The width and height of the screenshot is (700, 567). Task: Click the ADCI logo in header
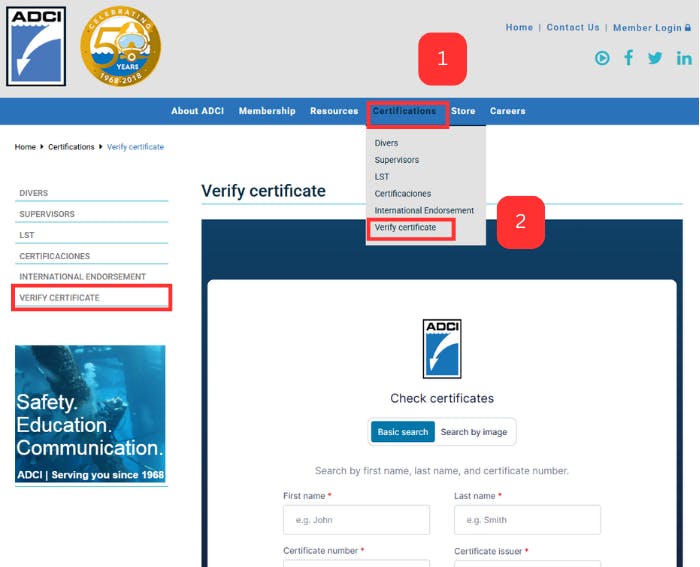coord(36,46)
